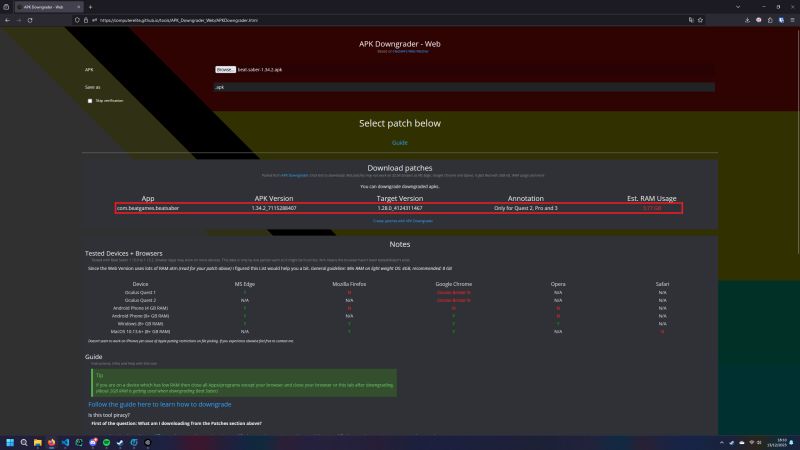800x450 pixels.
Task: Open File Explorer from taskbar
Action: (37, 442)
